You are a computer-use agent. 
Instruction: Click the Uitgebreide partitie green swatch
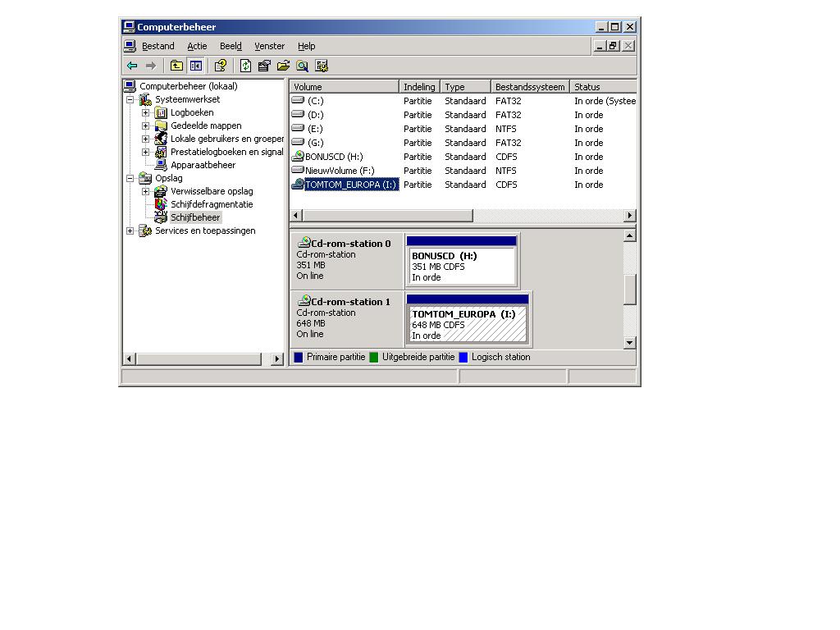point(374,358)
